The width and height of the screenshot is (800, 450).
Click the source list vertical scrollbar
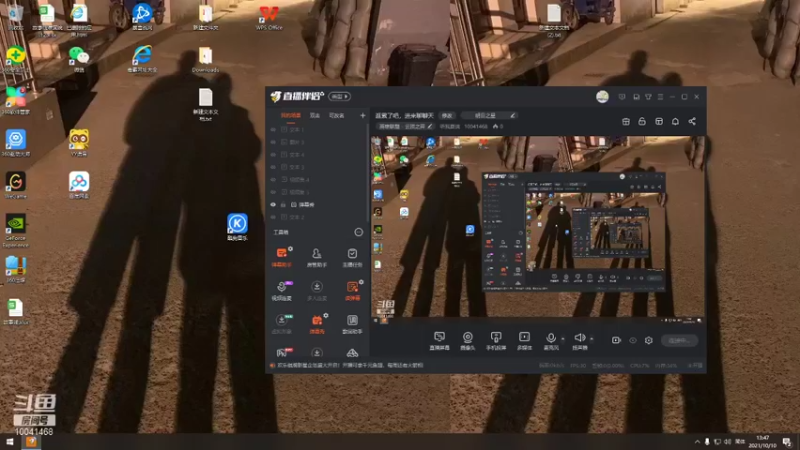[x=368, y=173]
